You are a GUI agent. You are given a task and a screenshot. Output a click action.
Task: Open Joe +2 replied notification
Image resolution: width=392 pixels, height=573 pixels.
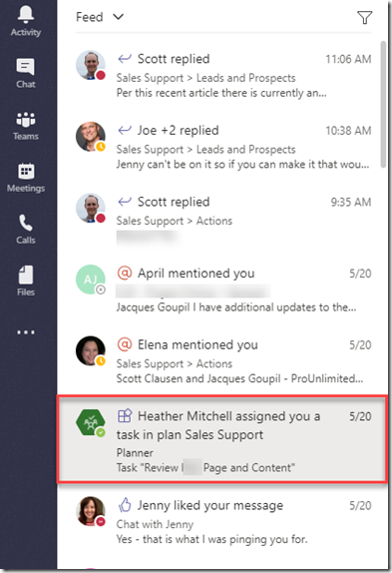(223, 147)
